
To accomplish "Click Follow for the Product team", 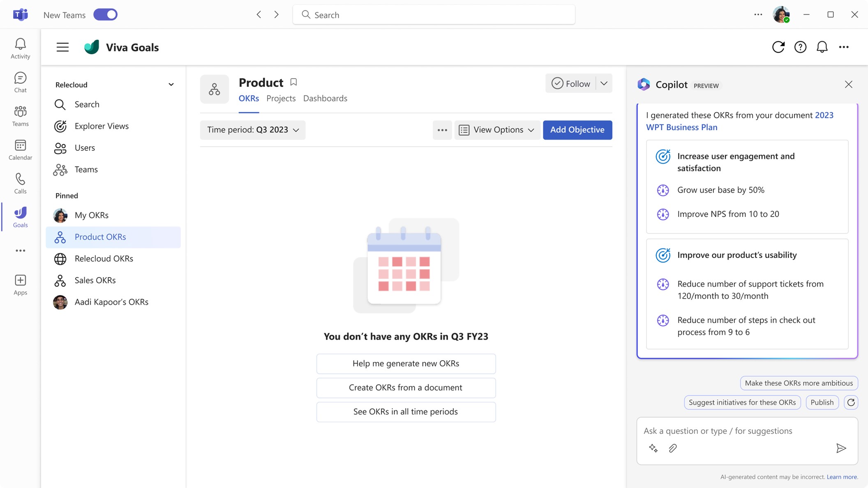I will click(x=576, y=83).
